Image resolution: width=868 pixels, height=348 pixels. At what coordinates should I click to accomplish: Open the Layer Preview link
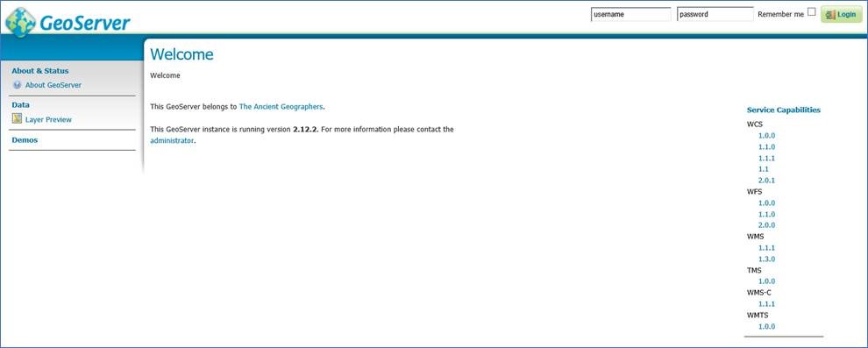[x=49, y=119]
